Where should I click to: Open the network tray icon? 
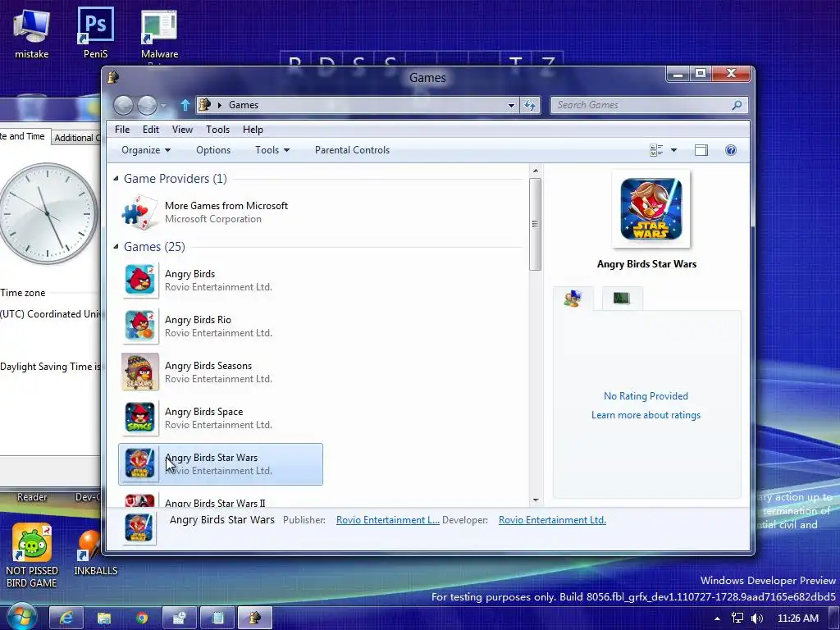[x=737, y=619]
